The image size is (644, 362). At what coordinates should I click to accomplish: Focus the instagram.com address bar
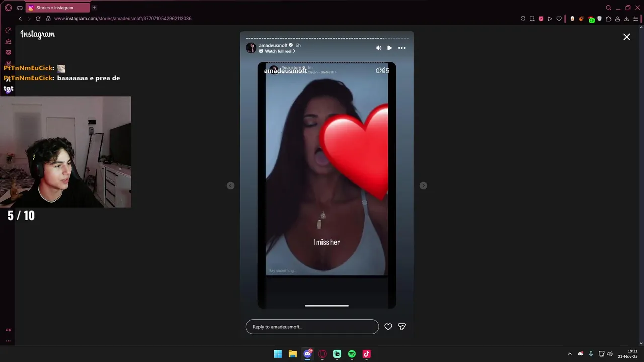(123, 19)
